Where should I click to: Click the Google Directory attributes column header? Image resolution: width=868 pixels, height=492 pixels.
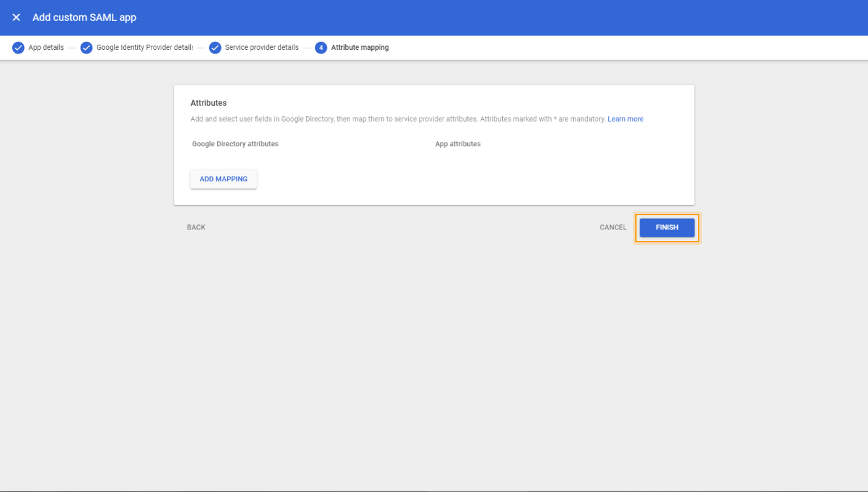pos(235,144)
